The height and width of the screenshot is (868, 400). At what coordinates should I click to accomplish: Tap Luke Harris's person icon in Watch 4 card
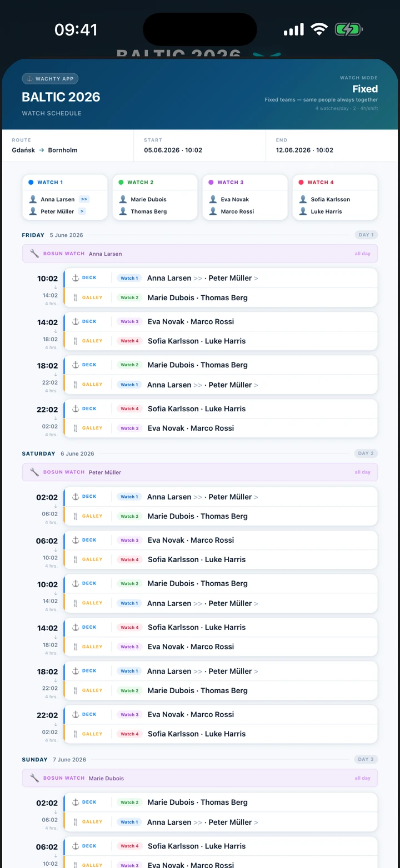303,211
